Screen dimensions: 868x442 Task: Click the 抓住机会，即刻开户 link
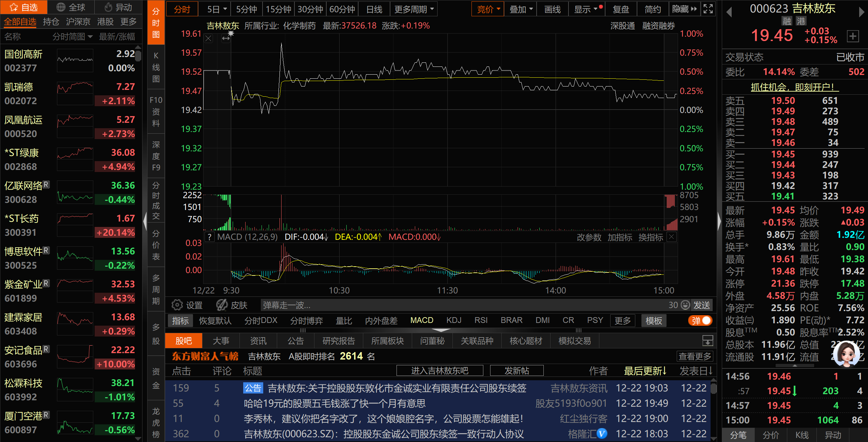(794, 87)
